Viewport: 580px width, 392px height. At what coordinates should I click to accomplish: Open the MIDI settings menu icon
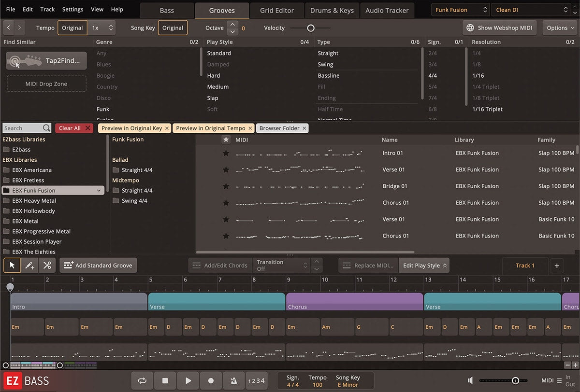point(559,380)
